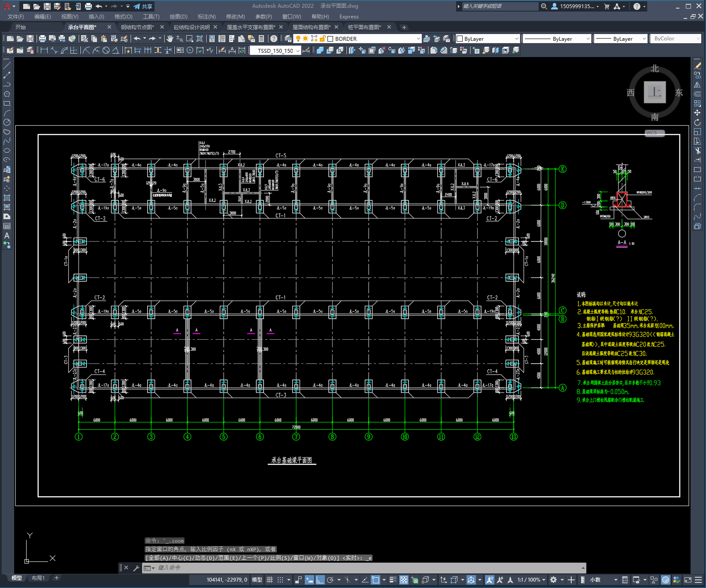The image size is (706, 588).
Task: Open the 绘图(D) menu
Action: pos(179,17)
